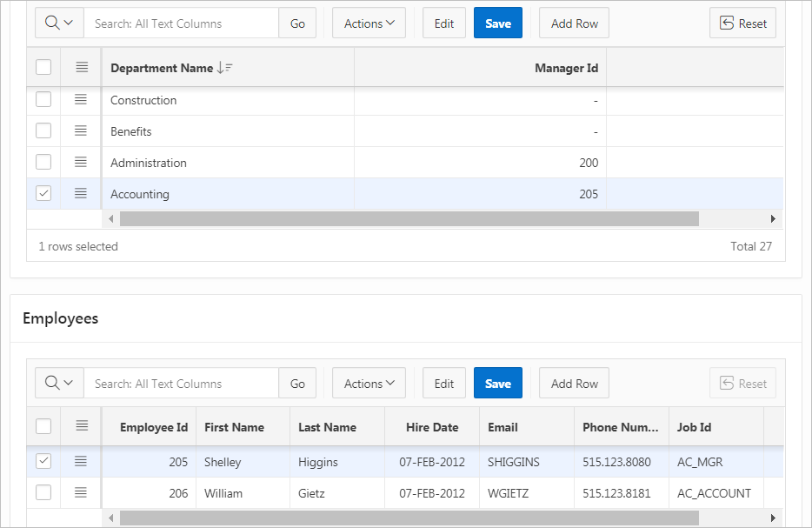The height and width of the screenshot is (528, 812).
Task: Click the Hire Date column header
Action: 432,427
